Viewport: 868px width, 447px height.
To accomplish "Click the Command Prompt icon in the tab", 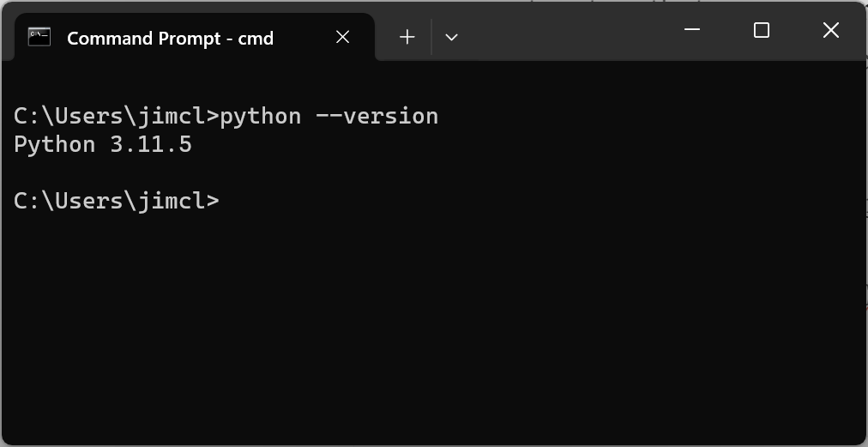I will click(39, 37).
